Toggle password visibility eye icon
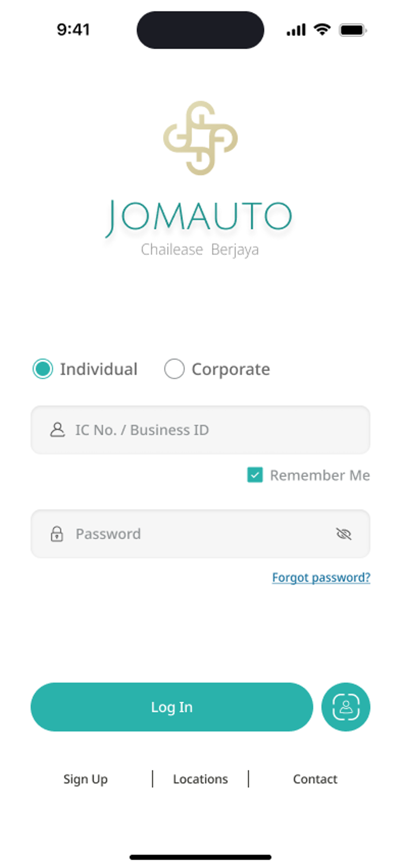401x868 pixels. (x=343, y=534)
